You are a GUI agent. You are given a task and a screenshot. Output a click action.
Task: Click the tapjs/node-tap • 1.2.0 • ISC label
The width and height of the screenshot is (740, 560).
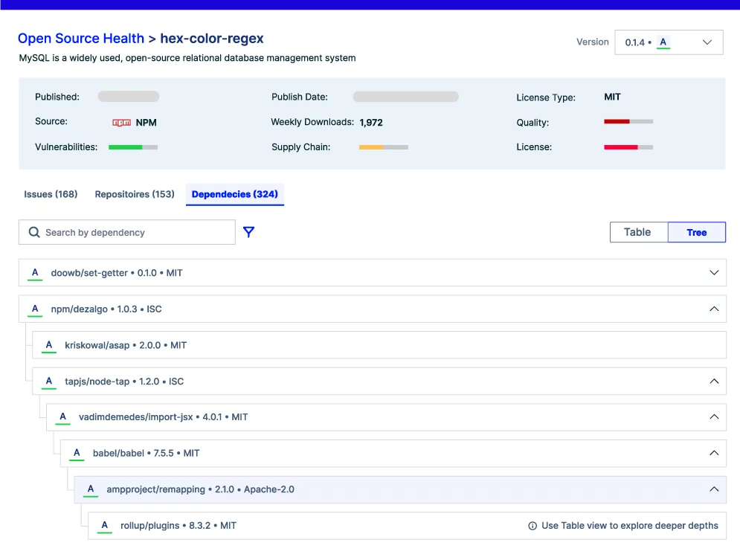[124, 382]
